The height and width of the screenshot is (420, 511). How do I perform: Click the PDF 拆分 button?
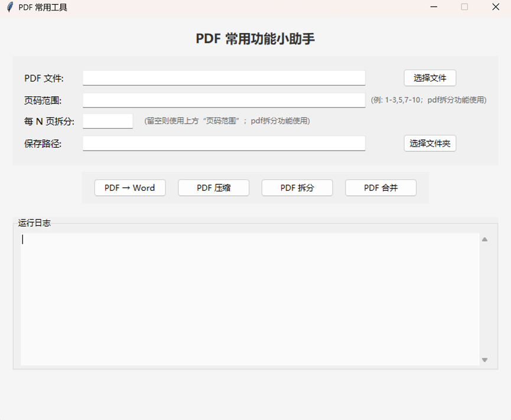[297, 188]
